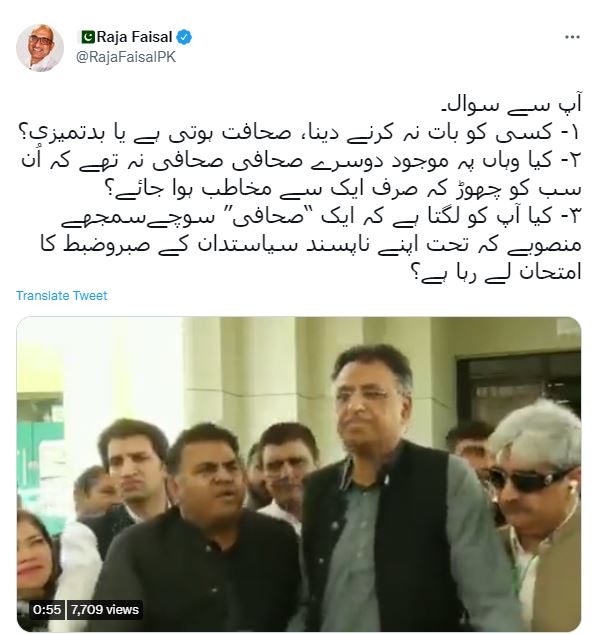Open the three-dot more options menu

pyautogui.click(x=572, y=37)
